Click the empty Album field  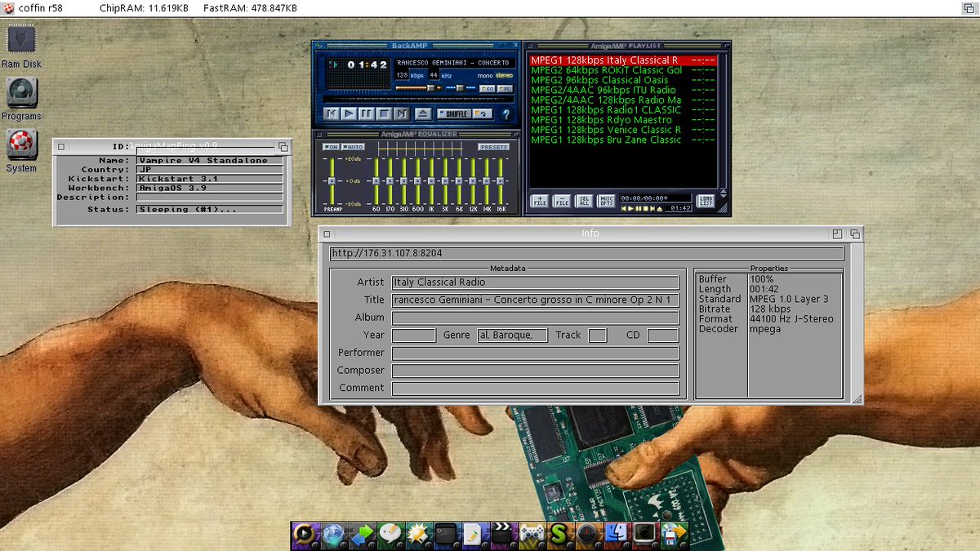click(x=535, y=318)
